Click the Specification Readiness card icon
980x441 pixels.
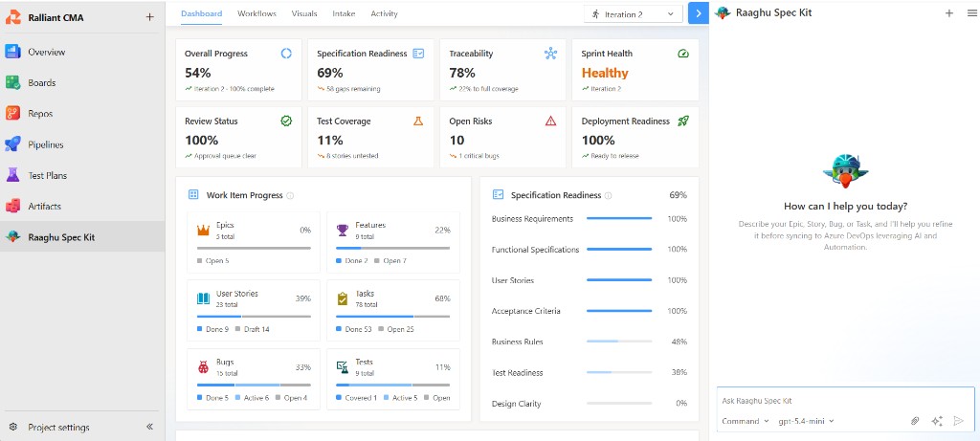point(419,54)
